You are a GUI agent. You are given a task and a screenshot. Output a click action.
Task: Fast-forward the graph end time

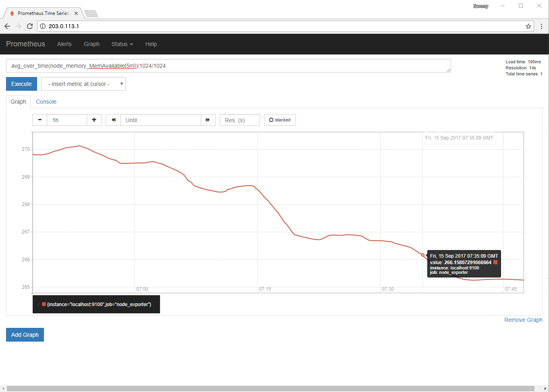pyautogui.click(x=208, y=120)
